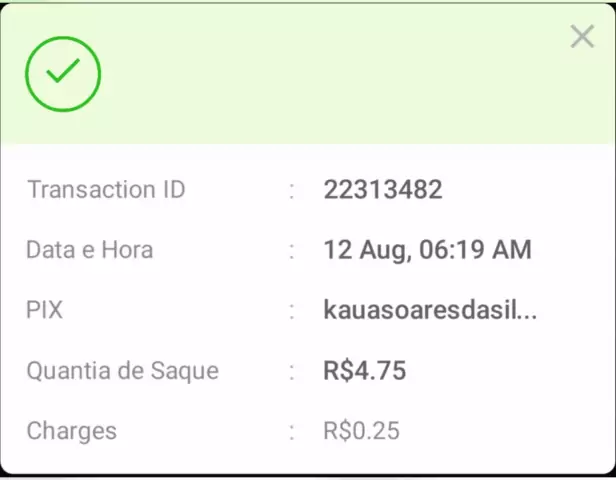Viewport: 616px width, 480px height.
Task: Click the colon beside Quantia de Saque
Action: pyautogui.click(x=292, y=371)
